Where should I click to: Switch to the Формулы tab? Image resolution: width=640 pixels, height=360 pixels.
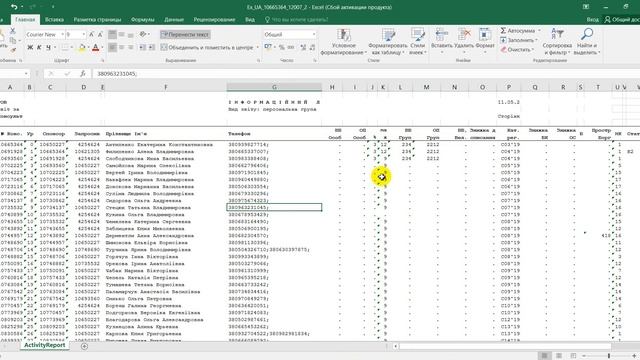142,19
